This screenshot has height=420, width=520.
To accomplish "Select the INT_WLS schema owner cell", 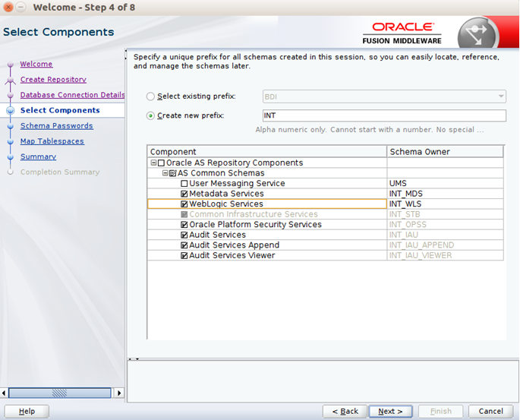I will click(445, 204).
